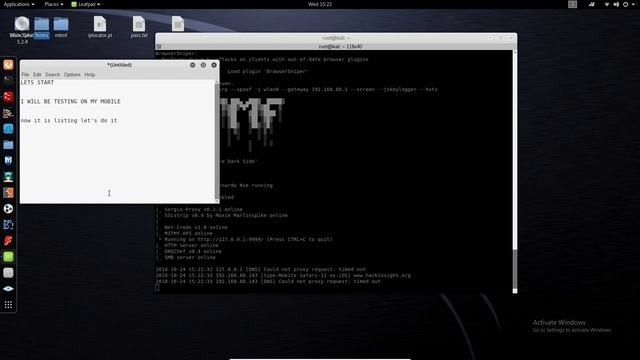This screenshot has height=360, width=640.
Task: Open the Applications menu in the top bar
Action: [x=19, y=4]
